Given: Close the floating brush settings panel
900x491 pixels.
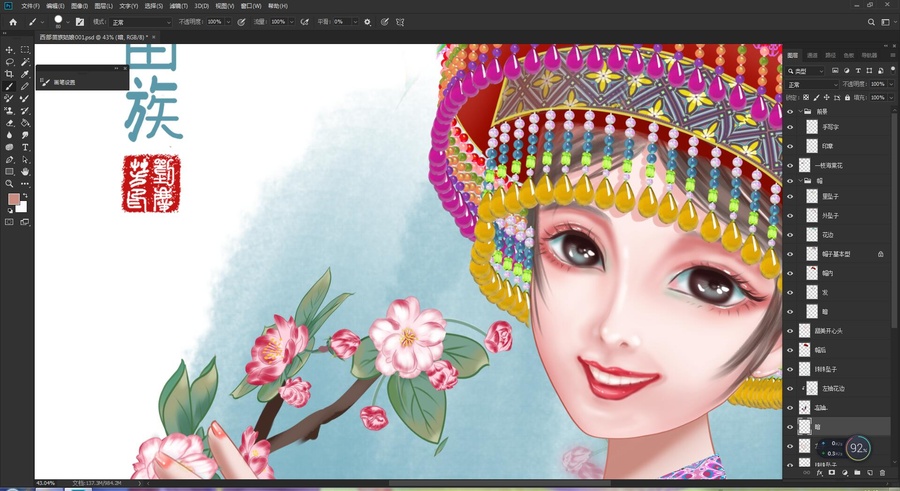Looking at the screenshot, I should tap(125, 68).
